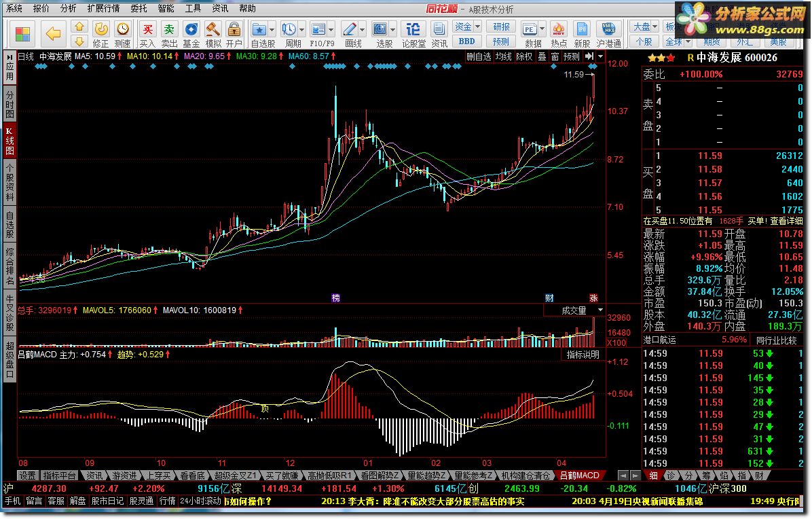Open the 买入 buy icon
The height and width of the screenshot is (519, 812).
(147, 29)
